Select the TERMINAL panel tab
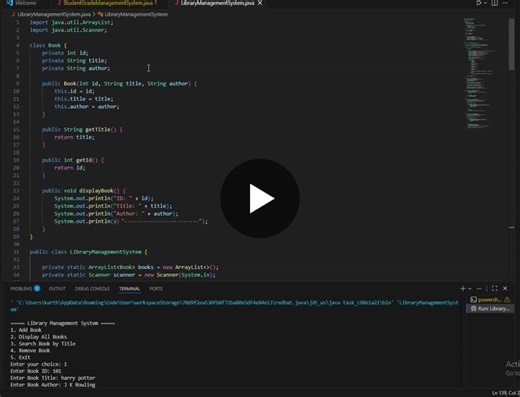 point(129,289)
